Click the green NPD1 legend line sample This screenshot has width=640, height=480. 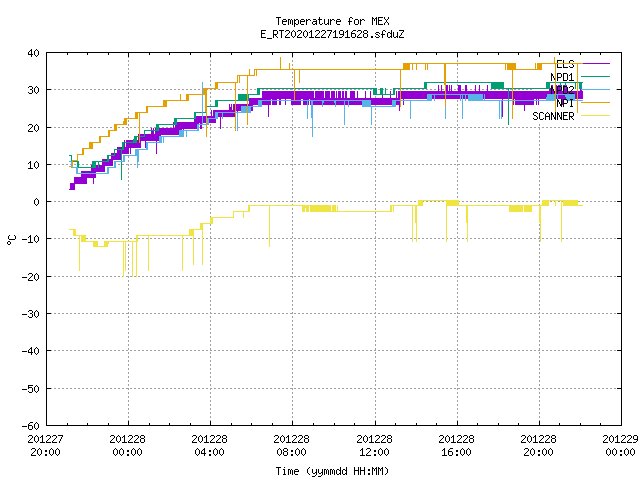(x=595, y=77)
